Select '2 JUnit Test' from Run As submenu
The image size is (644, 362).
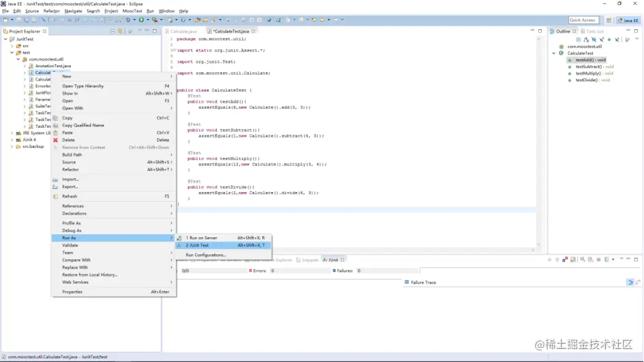pos(223,245)
